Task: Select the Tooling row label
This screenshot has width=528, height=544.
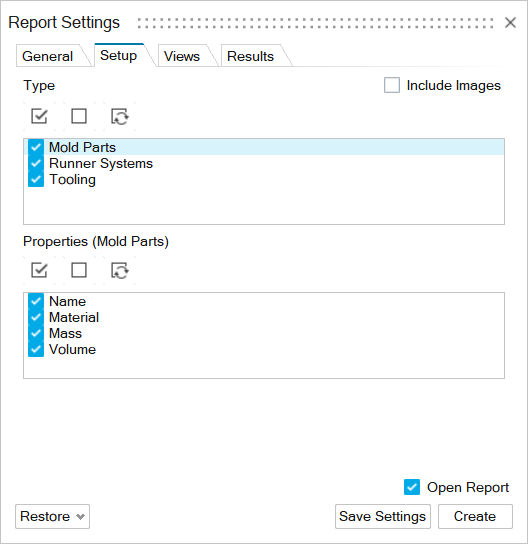Action: [x=73, y=180]
